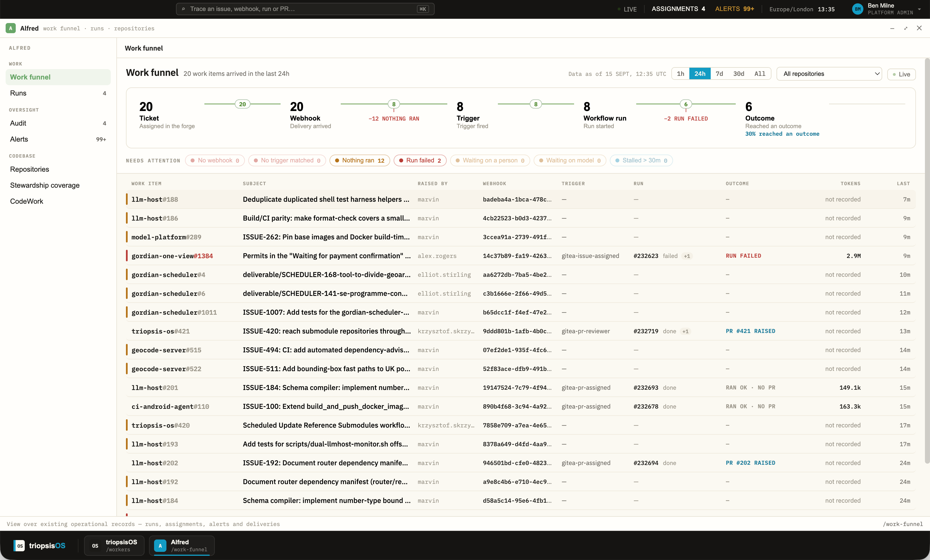930x560 pixels.
Task: Open Work funnel in sidebar
Action: click(58, 77)
